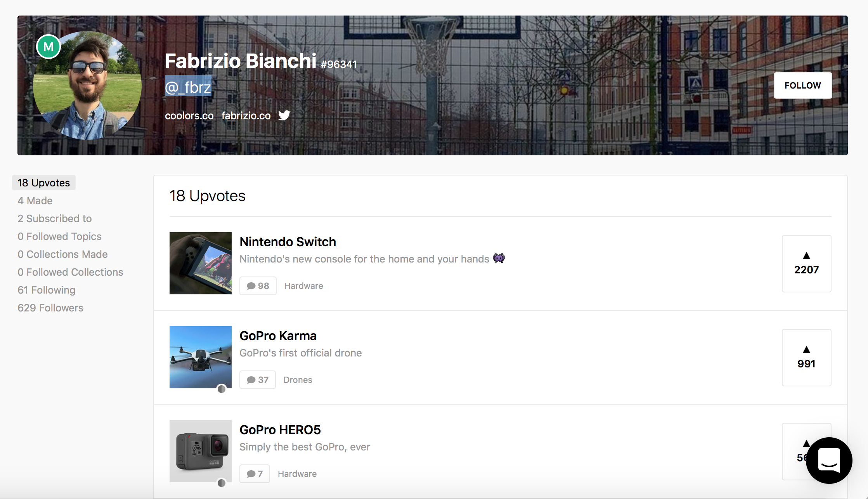Click the @_fbrz username handle
The width and height of the screenshot is (868, 499).
tap(188, 87)
